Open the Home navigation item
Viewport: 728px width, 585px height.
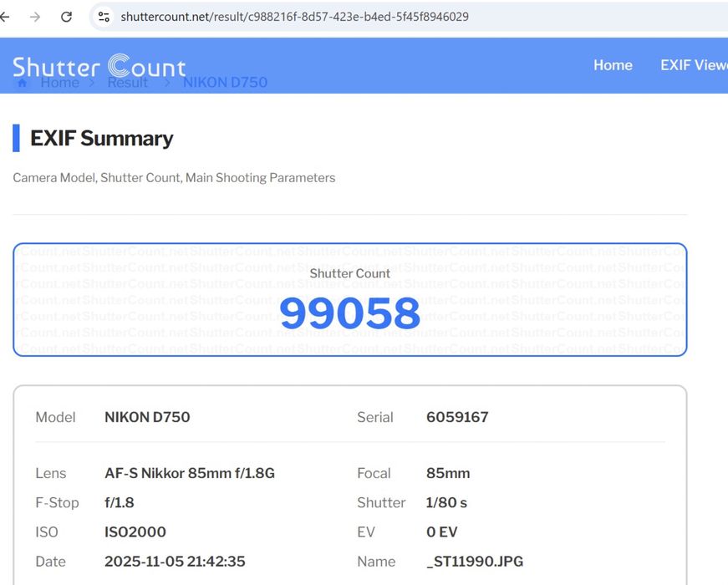point(613,65)
